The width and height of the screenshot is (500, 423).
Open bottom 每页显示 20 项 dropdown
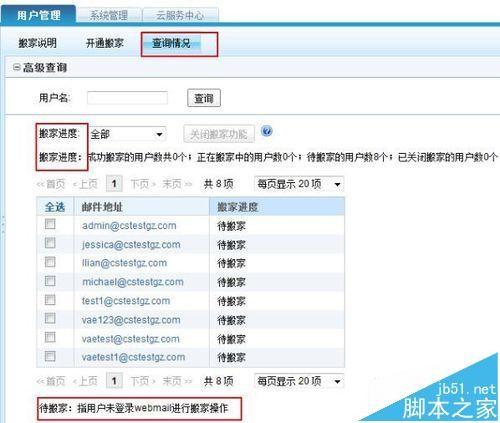pyautogui.click(x=299, y=381)
